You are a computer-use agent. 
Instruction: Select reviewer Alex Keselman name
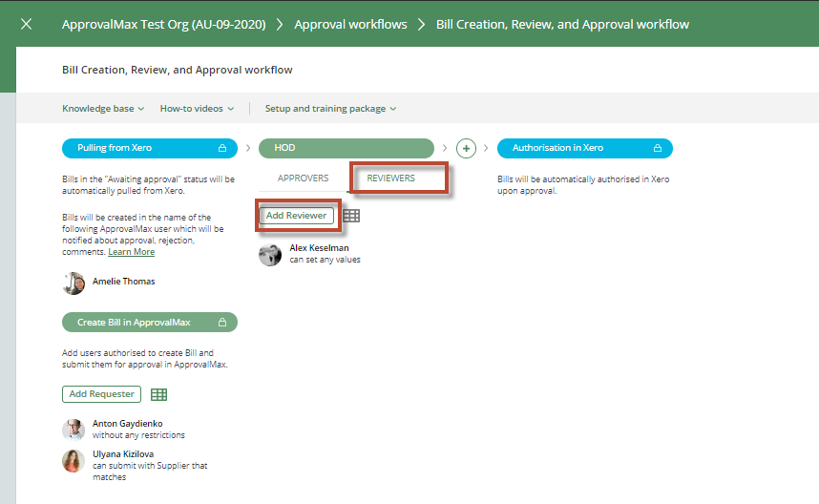point(319,248)
